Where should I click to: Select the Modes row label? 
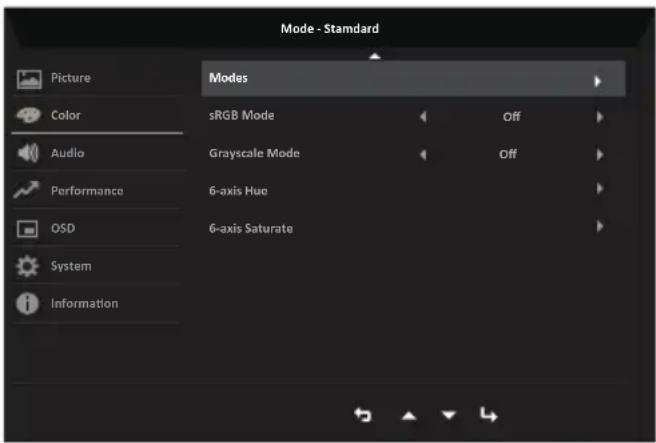[228, 78]
